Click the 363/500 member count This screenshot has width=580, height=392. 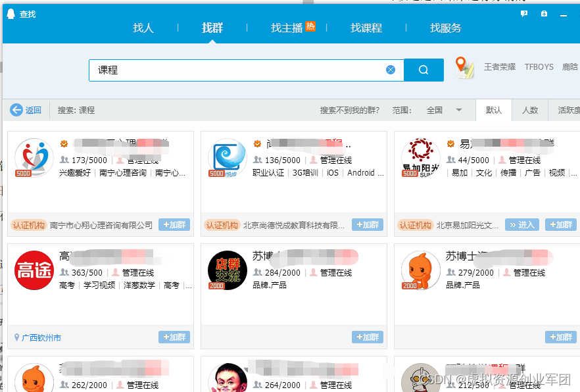click(87, 272)
